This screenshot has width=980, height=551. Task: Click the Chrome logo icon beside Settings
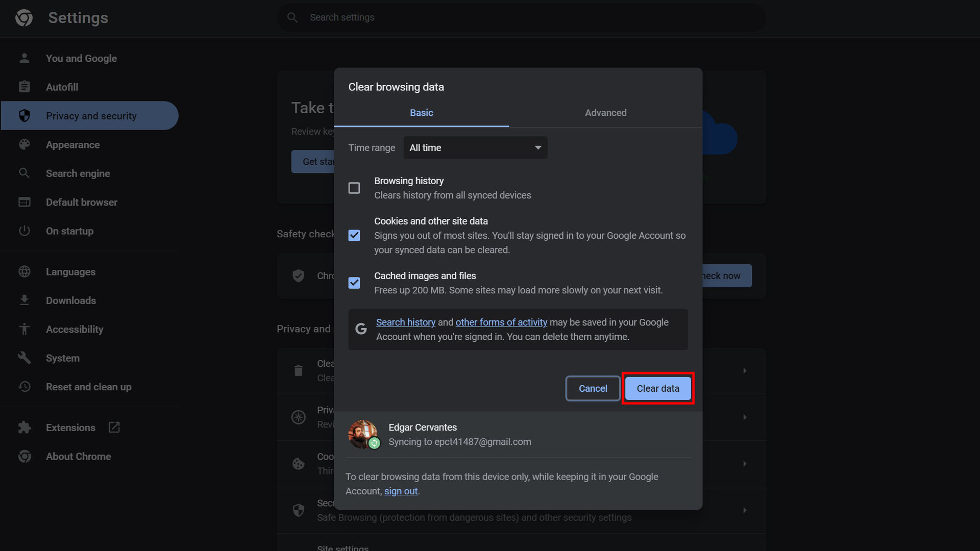[24, 18]
